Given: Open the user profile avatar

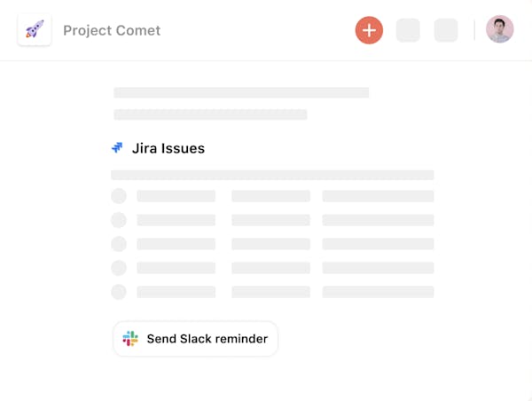Looking at the screenshot, I should click(x=500, y=30).
